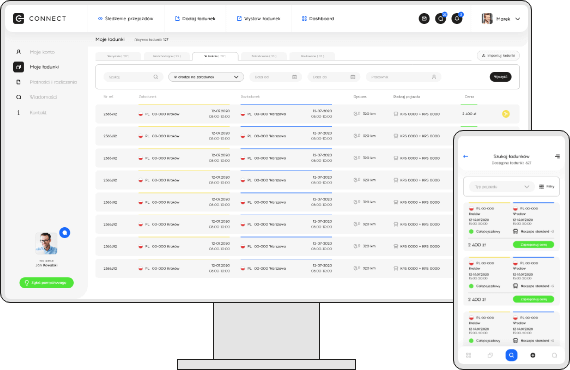Open the black envelope mail icon
The height and width of the screenshot is (370, 570).
tap(424, 19)
